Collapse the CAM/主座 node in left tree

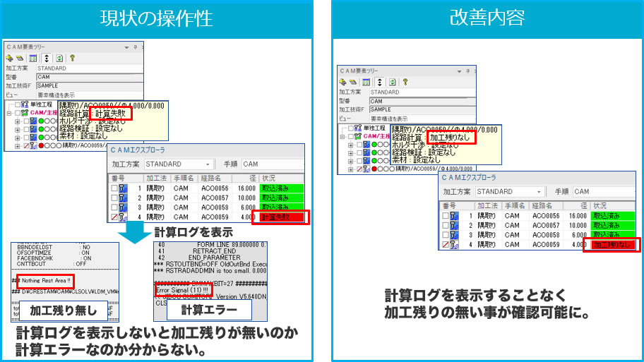click(8, 112)
